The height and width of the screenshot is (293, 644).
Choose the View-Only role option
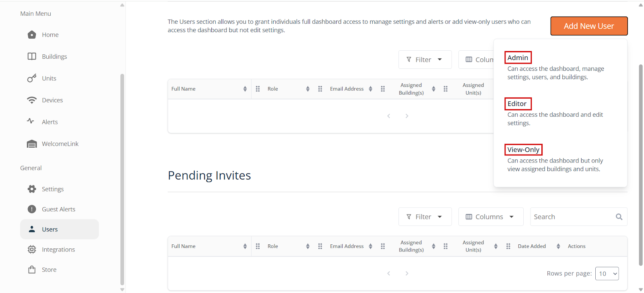[523, 150]
